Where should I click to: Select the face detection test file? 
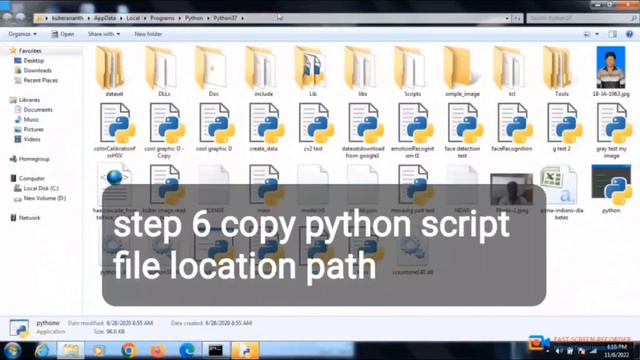pyautogui.click(x=462, y=131)
